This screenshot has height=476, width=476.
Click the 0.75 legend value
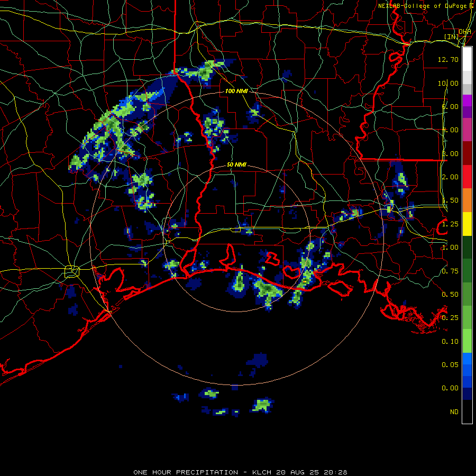click(450, 271)
